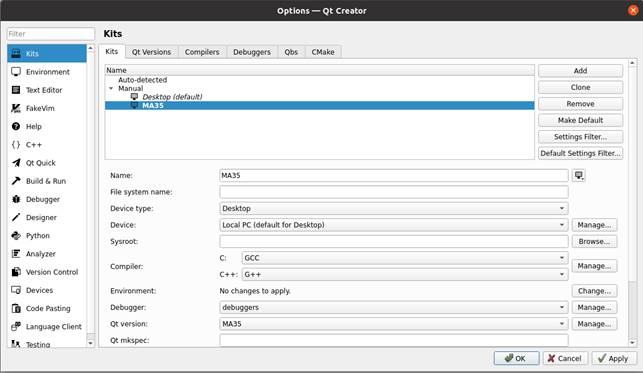
Task: Open the Kits category icon in sidebar
Action: [16, 53]
